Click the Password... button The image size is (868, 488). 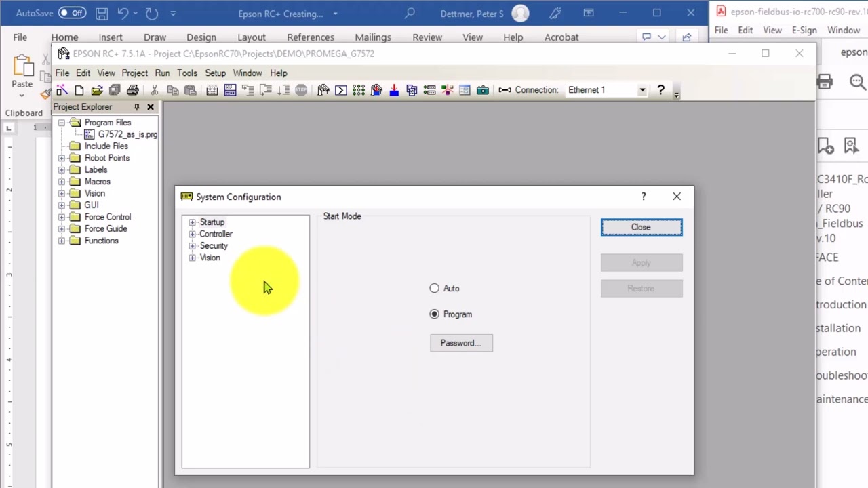coord(461,343)
